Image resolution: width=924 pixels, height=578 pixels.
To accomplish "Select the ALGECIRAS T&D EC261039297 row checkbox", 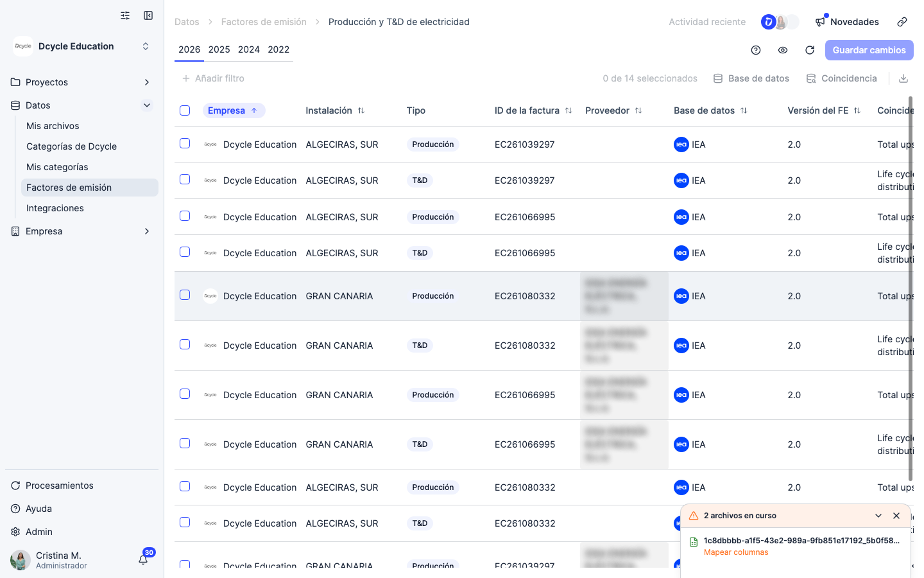I will click(185, 179).
